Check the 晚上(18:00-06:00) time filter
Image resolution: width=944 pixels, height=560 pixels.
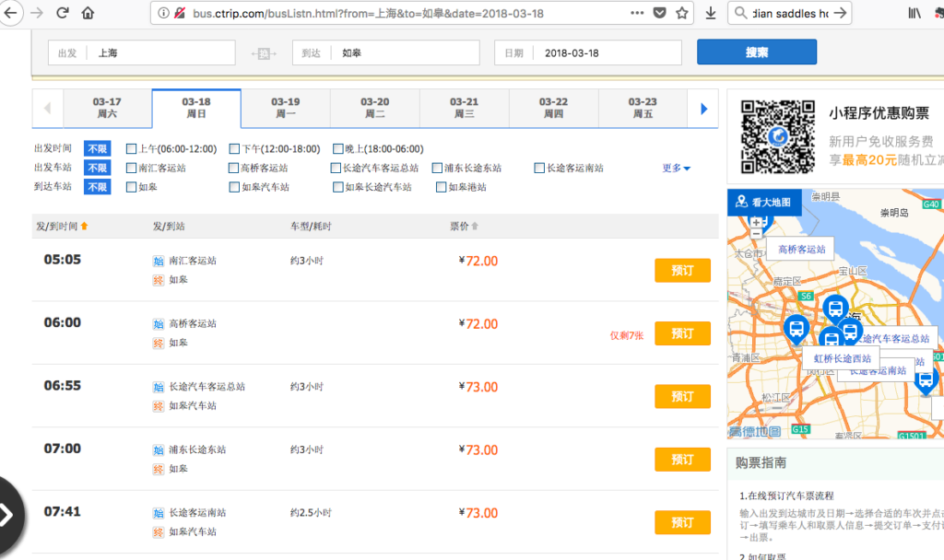tap(337, 148)
